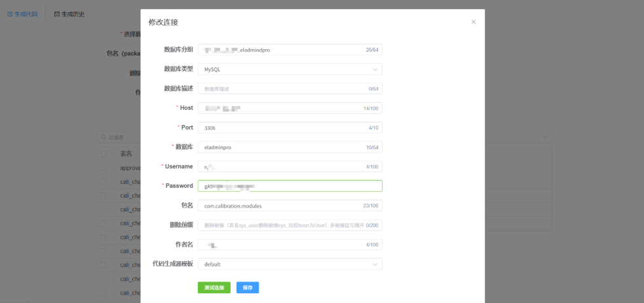
Task: Click the approva table name cell
Action: coord(130,168)
